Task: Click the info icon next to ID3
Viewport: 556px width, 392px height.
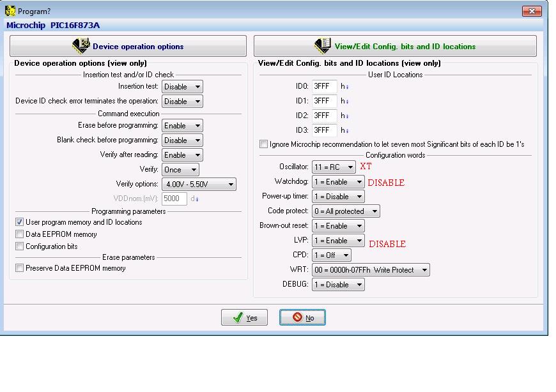Action: point(347,131)
